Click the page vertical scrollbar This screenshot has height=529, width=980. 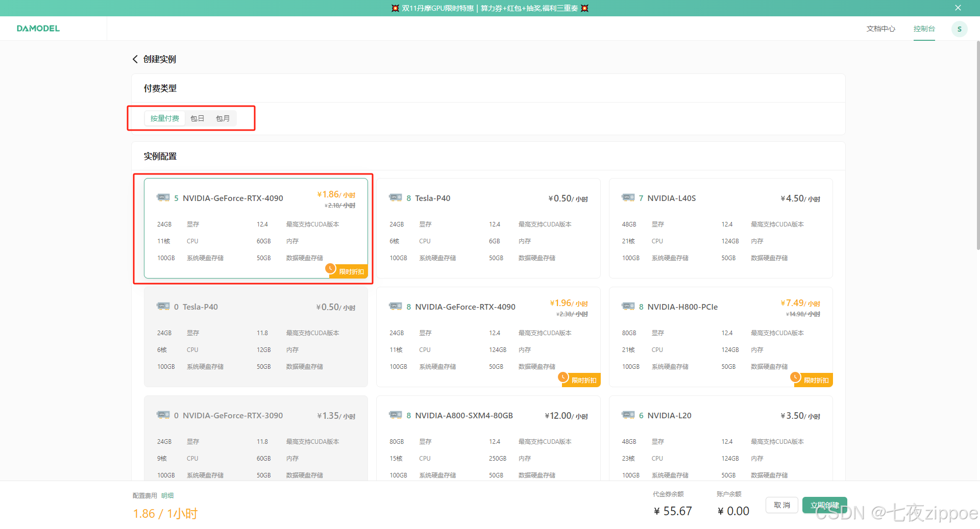[x=977, y=145]
